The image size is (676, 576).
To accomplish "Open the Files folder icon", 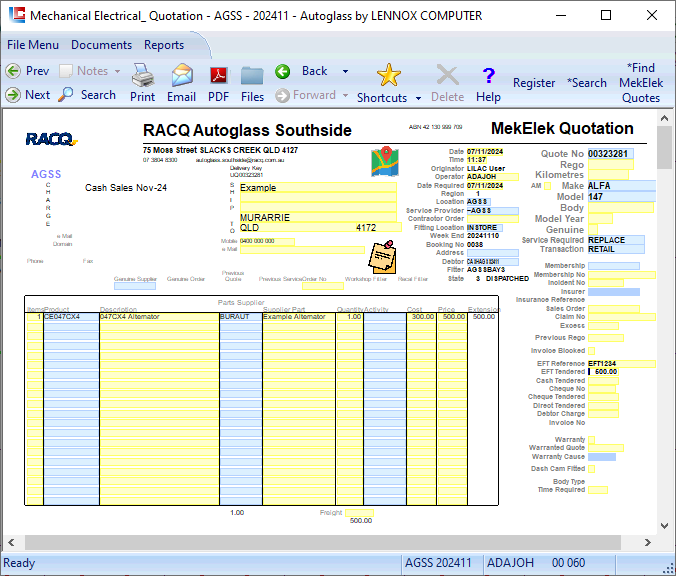I will (252, 76).
